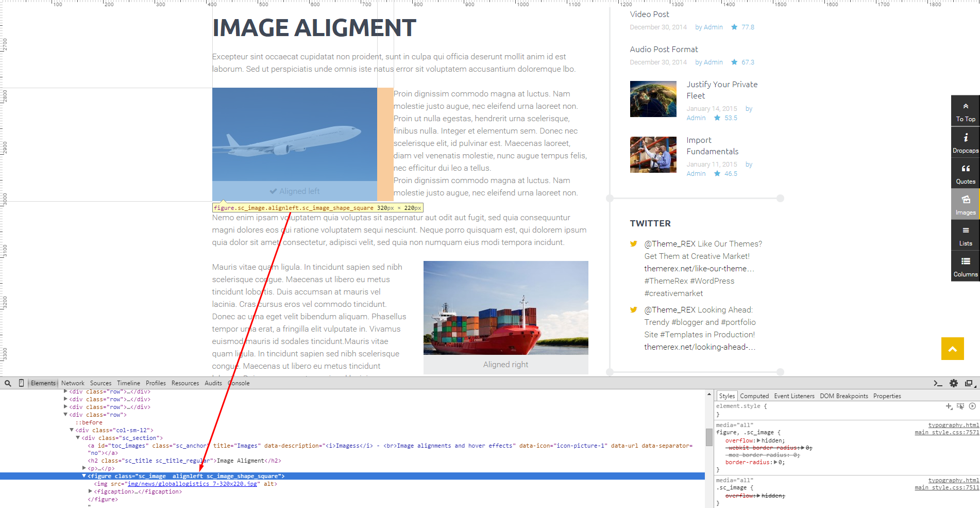This screenshot has width=980, height=508.
Task: Click the animations play circle icon
Action: point(972,406)
